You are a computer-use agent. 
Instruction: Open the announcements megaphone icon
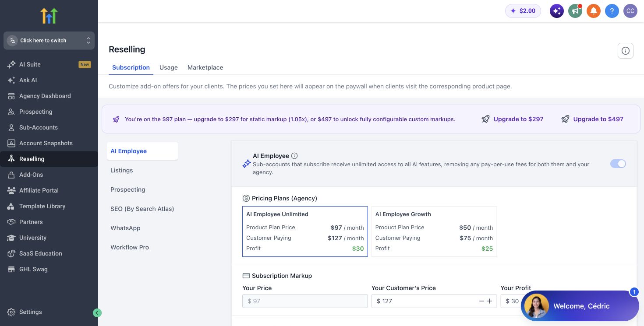click(575, 11)
